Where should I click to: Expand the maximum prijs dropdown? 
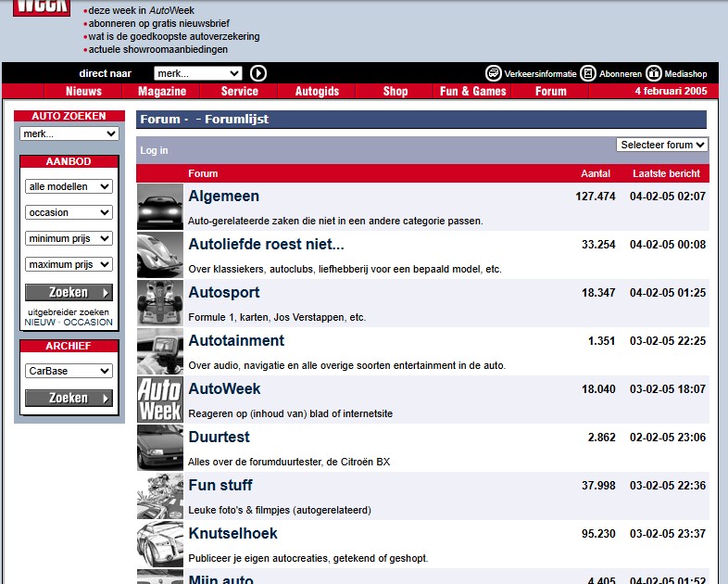(69, 264)
